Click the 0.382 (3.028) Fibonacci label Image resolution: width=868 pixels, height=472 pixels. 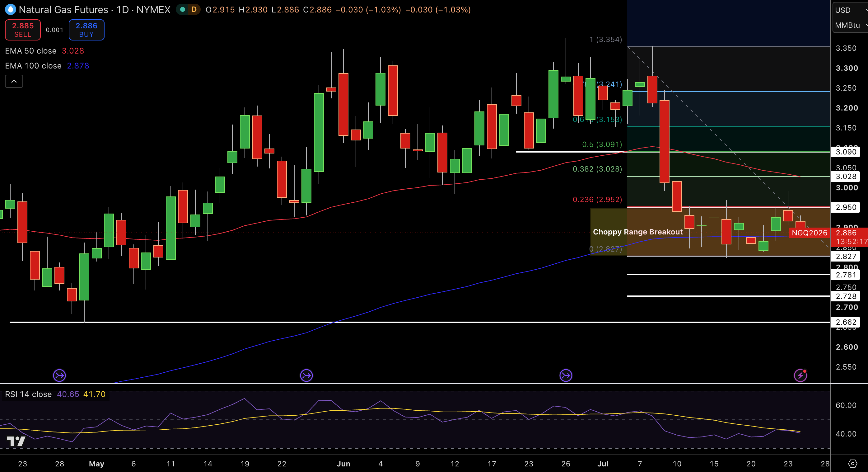tap(597, 169)
